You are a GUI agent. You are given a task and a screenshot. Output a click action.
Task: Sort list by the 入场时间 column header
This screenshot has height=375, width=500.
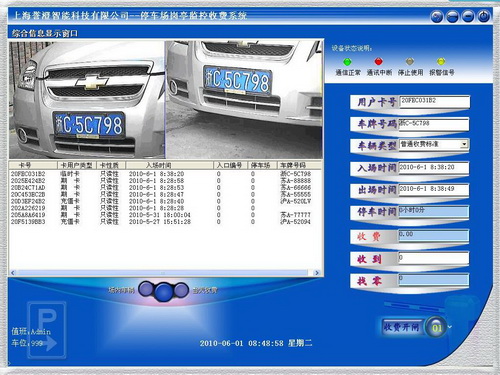point(170,165)
